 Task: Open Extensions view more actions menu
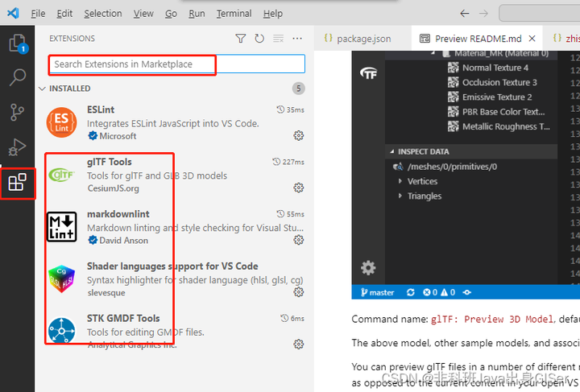click(x=297, y=39)
